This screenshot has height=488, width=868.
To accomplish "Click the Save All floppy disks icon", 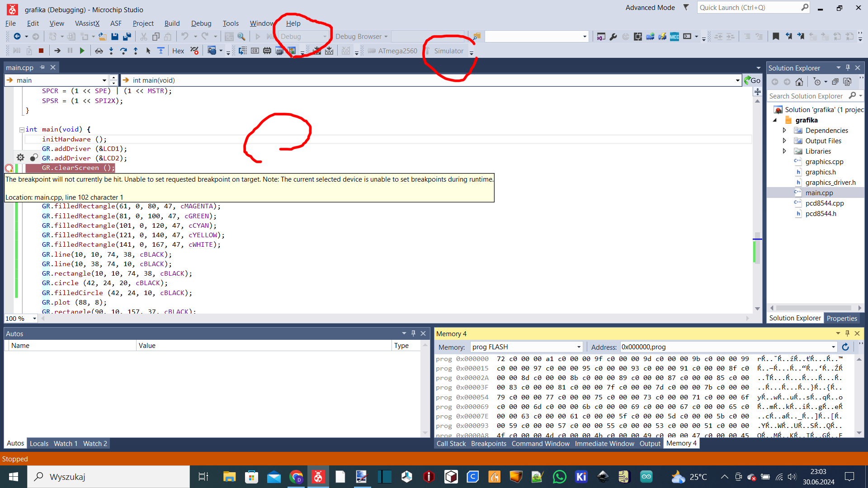I will (x=127, y=37).
